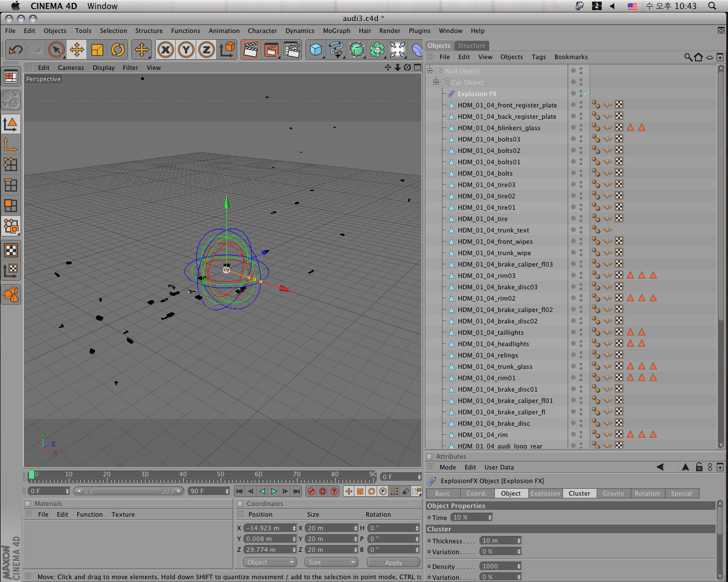Switch to Edges mode

point(11,185)
